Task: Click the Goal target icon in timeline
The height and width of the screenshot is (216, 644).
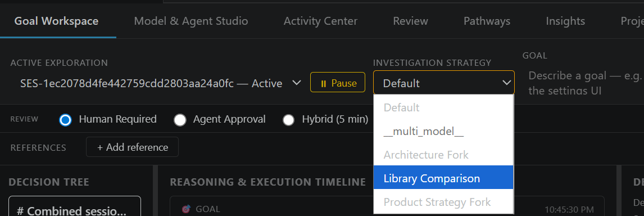Action: point(186,209)
